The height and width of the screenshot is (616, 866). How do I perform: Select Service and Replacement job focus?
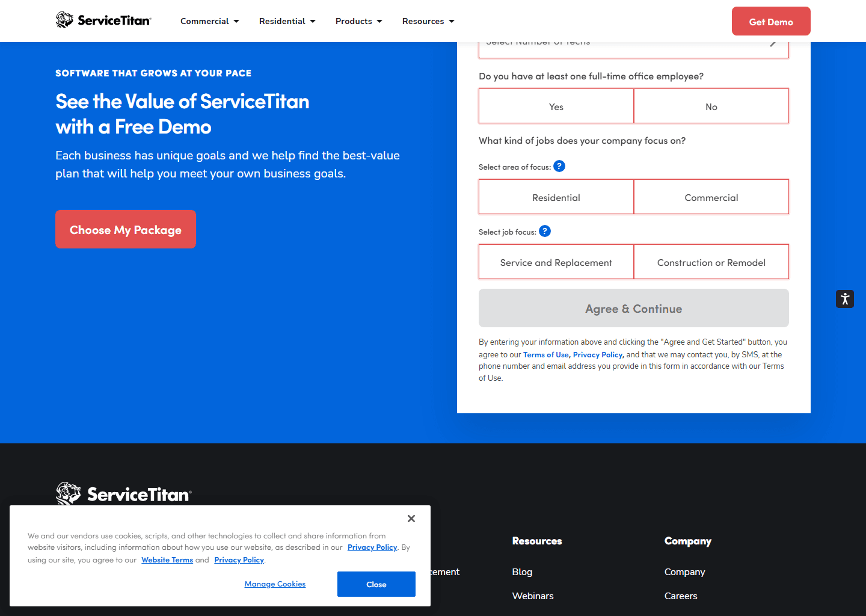(x=556, y=262)
